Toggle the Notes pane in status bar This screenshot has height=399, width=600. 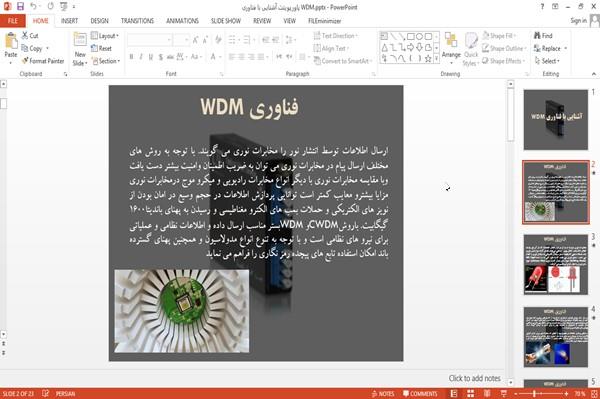[383, 394]
